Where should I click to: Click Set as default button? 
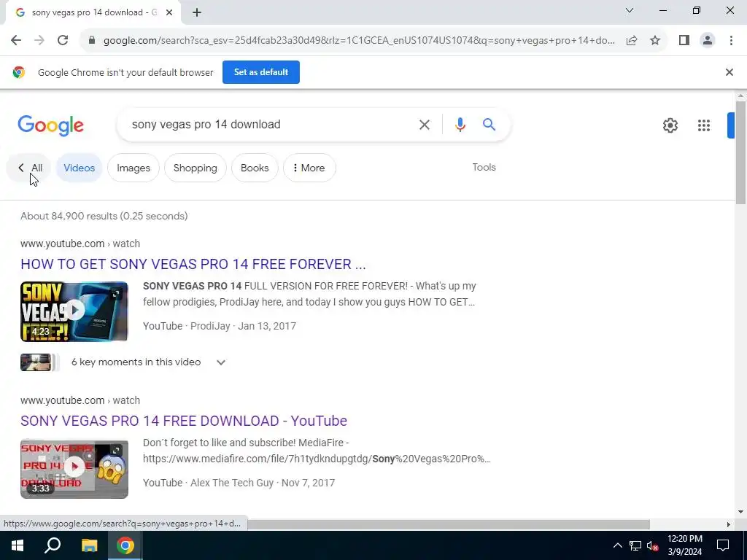pos(261,72)
